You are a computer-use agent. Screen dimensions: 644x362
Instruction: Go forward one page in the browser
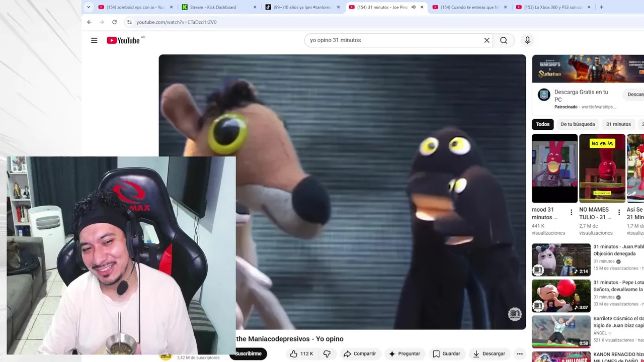pyautogui.click(x=102, y=22)
